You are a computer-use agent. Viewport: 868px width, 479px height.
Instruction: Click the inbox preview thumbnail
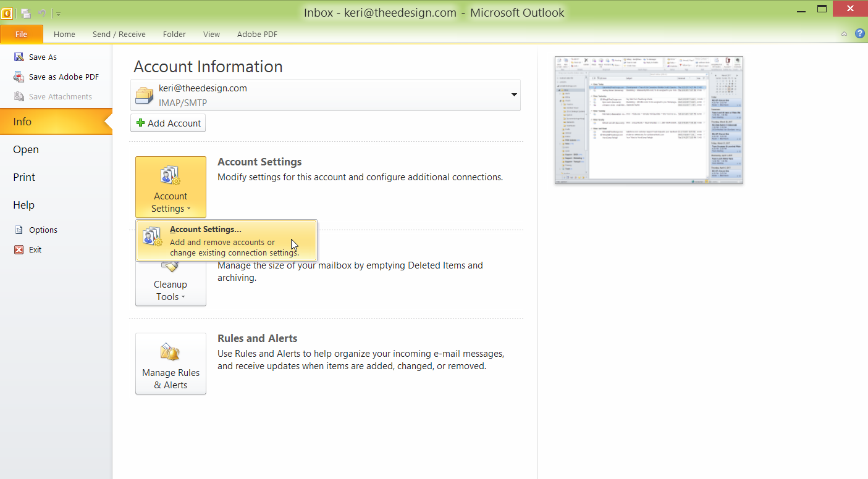[x=648, y=120]
